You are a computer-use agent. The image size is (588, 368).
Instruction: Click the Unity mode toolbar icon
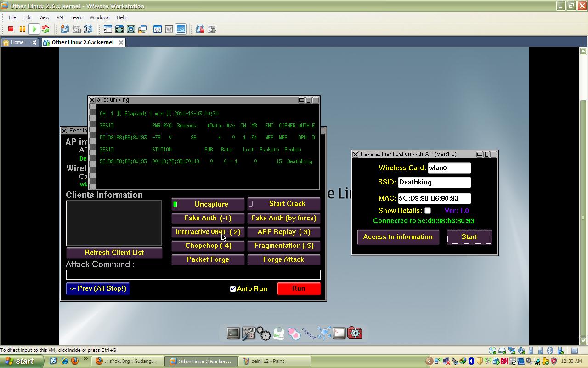point(142,29)
